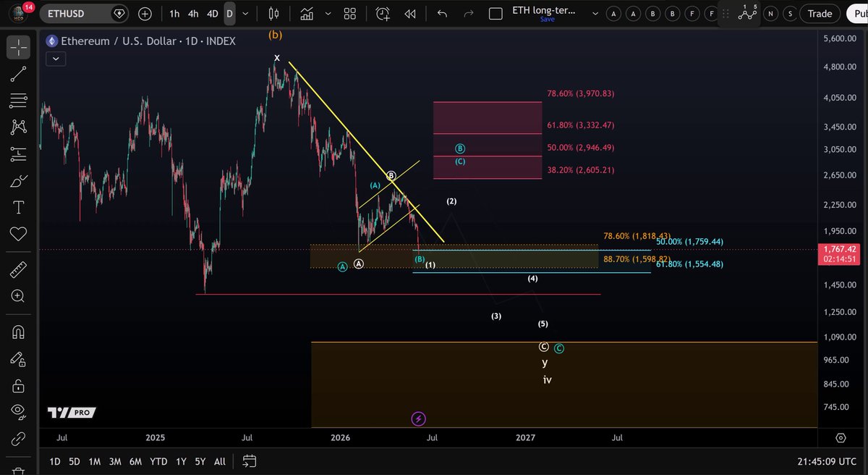868x475 pixels.
Task: Activate the zoom in magnifier tool
Action: pyautogui.click(x=19, y=296)
